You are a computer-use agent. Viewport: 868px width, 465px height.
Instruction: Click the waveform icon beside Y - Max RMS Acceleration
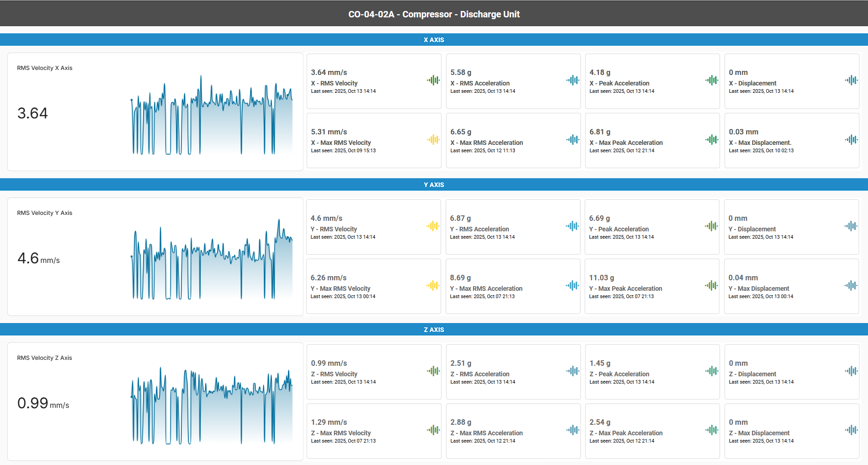(x=572, y=286)
